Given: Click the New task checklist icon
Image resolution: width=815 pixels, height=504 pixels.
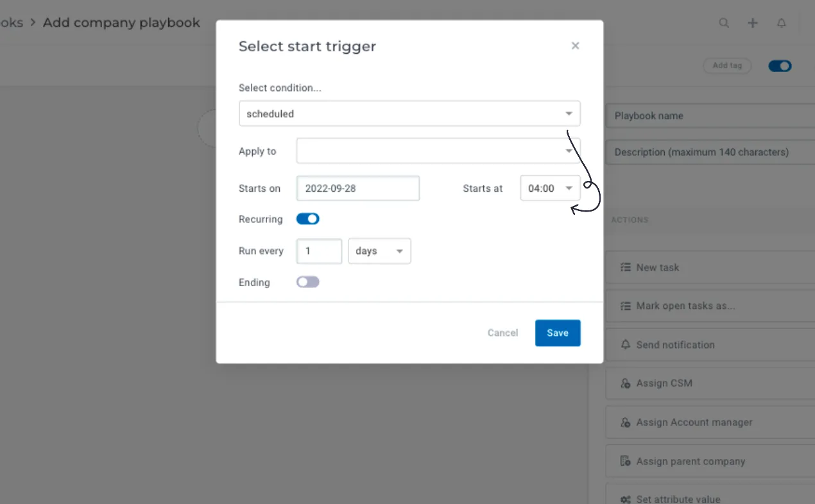Looking at the screenshot, I should pos(626,267).
